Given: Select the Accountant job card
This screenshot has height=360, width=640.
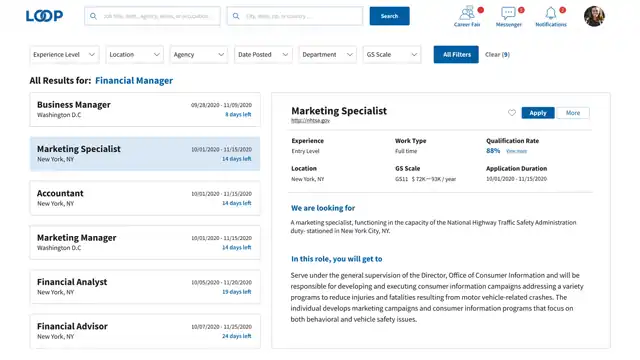Looking at the screenshot, I should [145, 198].
